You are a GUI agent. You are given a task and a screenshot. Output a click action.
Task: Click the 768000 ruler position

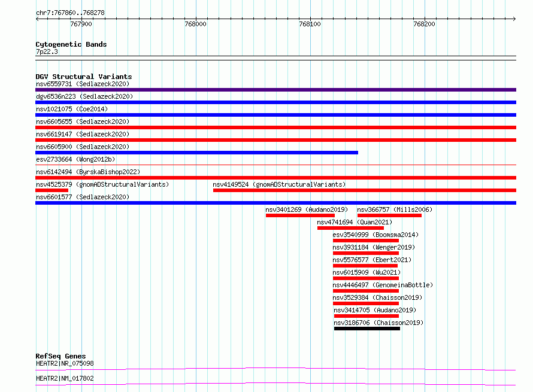[195, 24]
